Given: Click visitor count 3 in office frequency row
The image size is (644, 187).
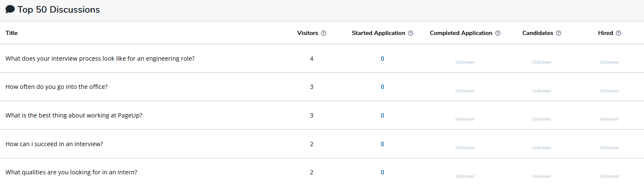Looking at the screenshot, I should [x=312, y=87].
